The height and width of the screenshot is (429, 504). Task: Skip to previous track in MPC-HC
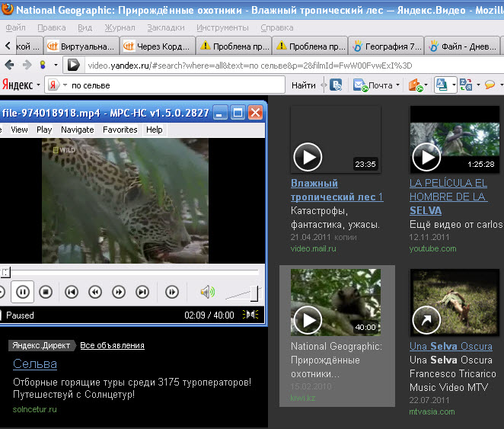(x=71, y=292)
